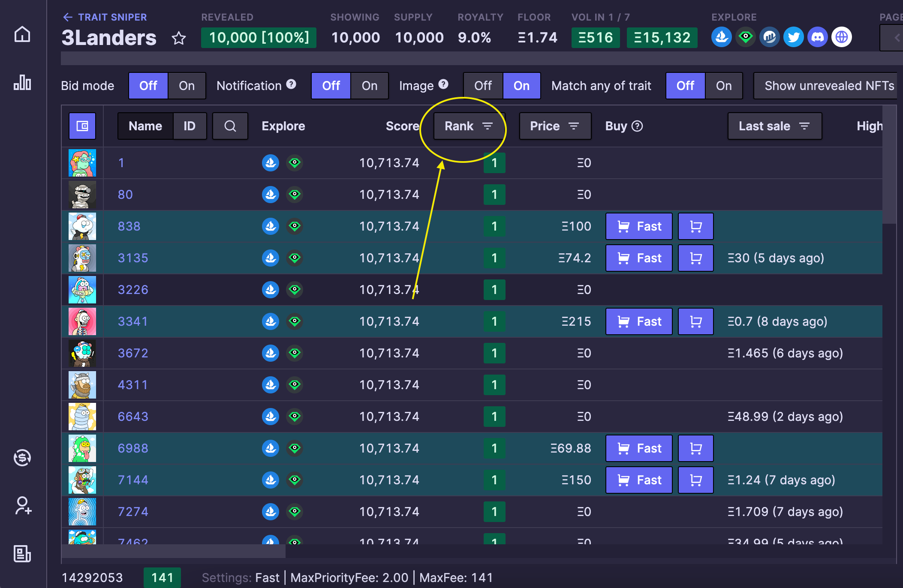Open the OpenSea icon for item 838
903x588 pixels.
point(271,226)
